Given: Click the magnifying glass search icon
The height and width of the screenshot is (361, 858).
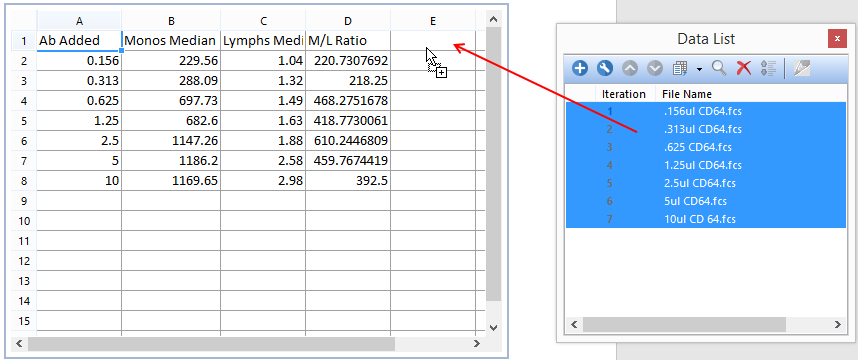Looking at the screenshot, I should click(x=719, y=68).
